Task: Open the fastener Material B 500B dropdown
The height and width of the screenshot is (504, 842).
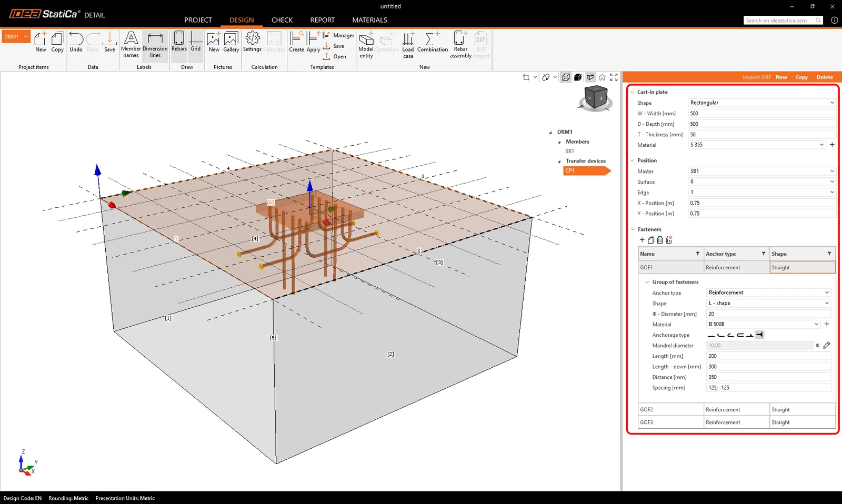Action: (x=764, y=324)
